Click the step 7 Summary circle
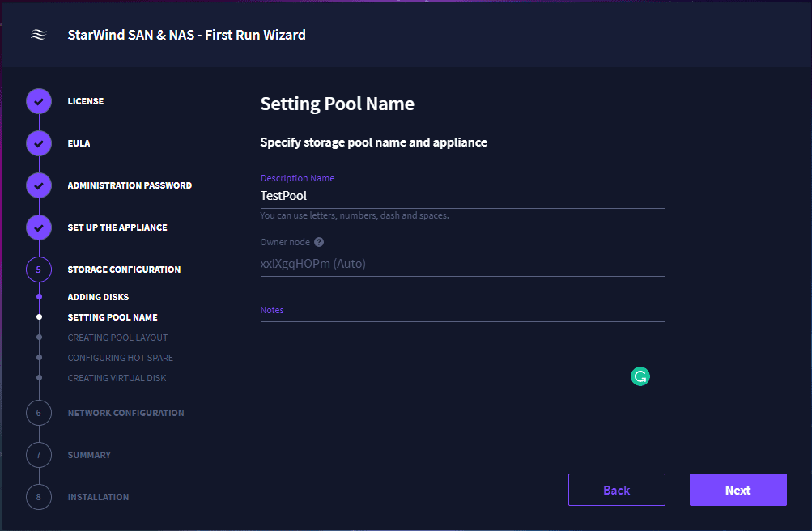The width and height of the screenshot is (812, 531). point(39,455)
